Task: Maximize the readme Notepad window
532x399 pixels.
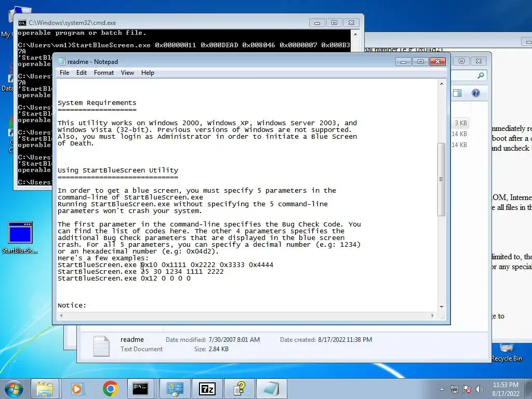Action: tap(420, 62)
